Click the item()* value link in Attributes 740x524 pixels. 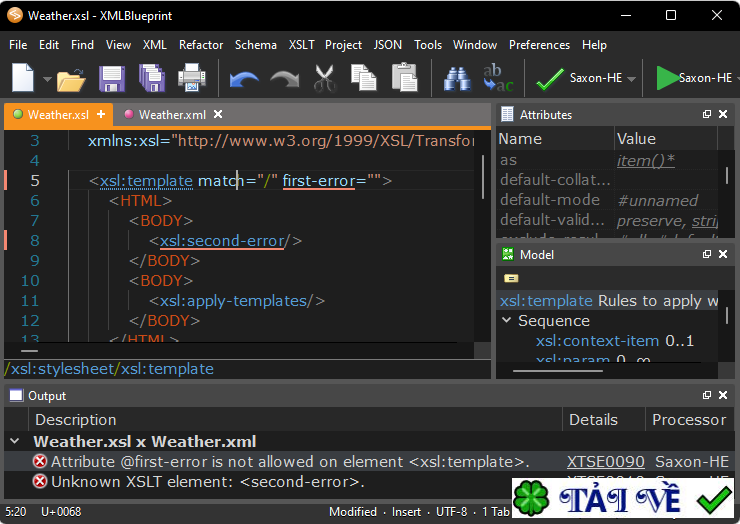click(x=646, y=160)
